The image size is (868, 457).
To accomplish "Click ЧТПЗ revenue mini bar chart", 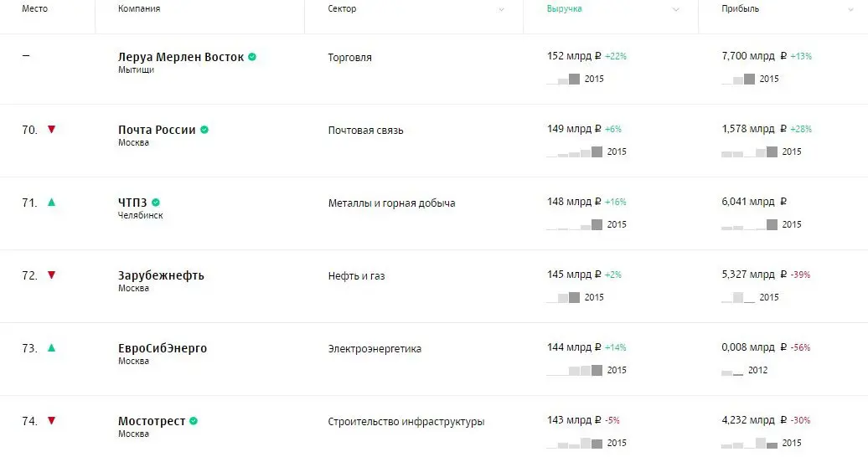I will (x=575, y=224).
